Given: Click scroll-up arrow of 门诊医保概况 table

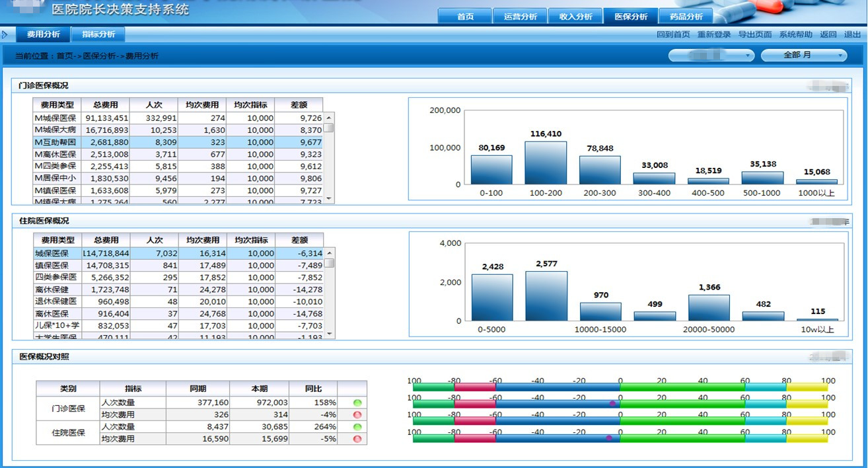Looking at the screenshot, I should 328,118.
